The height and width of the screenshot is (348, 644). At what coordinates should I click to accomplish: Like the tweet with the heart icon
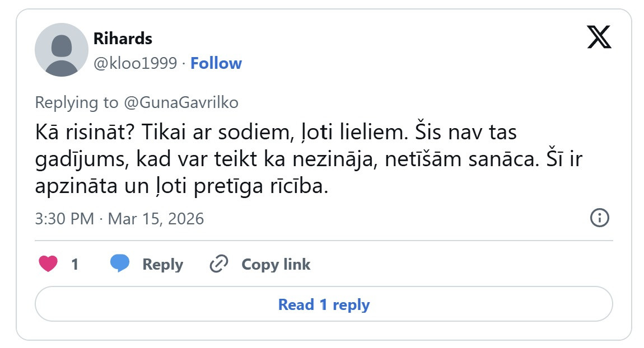click(x=48, y=264)
